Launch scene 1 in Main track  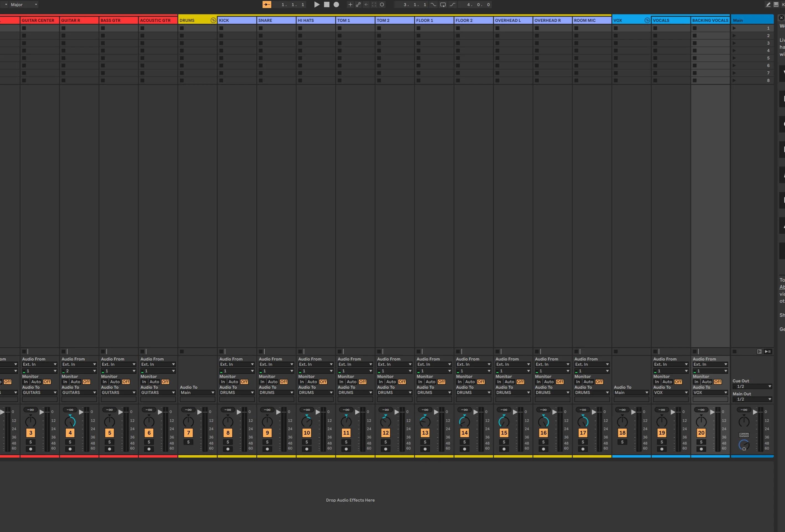(734, 28)
